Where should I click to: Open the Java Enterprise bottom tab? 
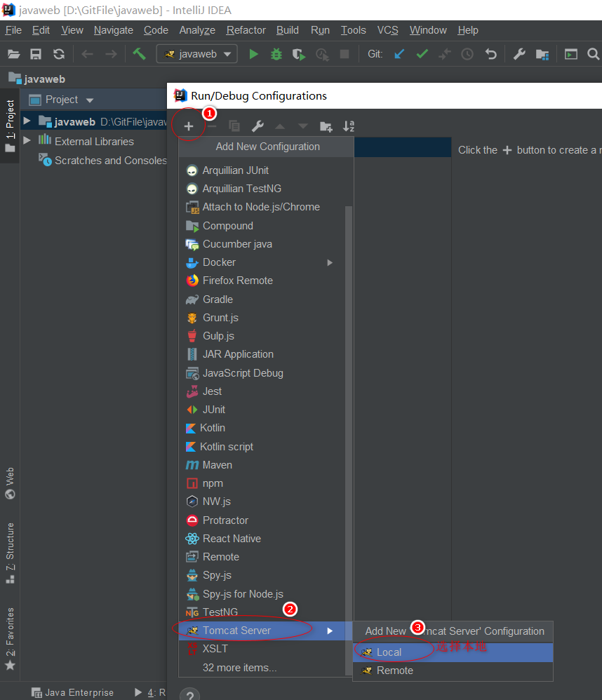point(72,692)
